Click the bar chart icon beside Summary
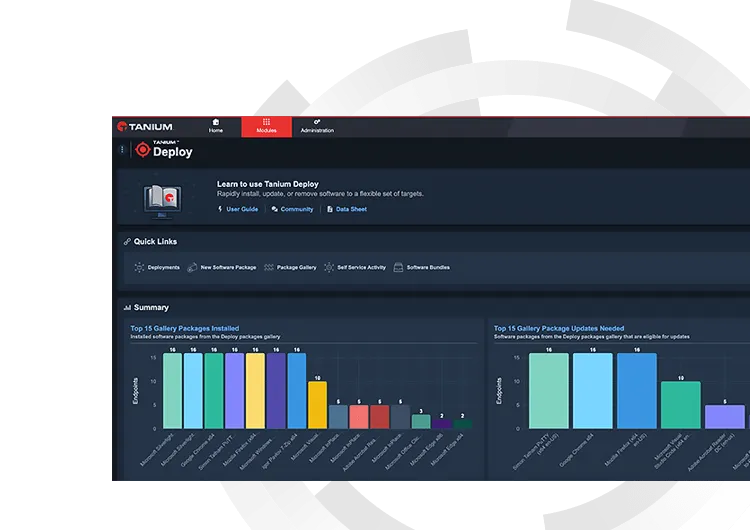 click(x=127, y=308)
